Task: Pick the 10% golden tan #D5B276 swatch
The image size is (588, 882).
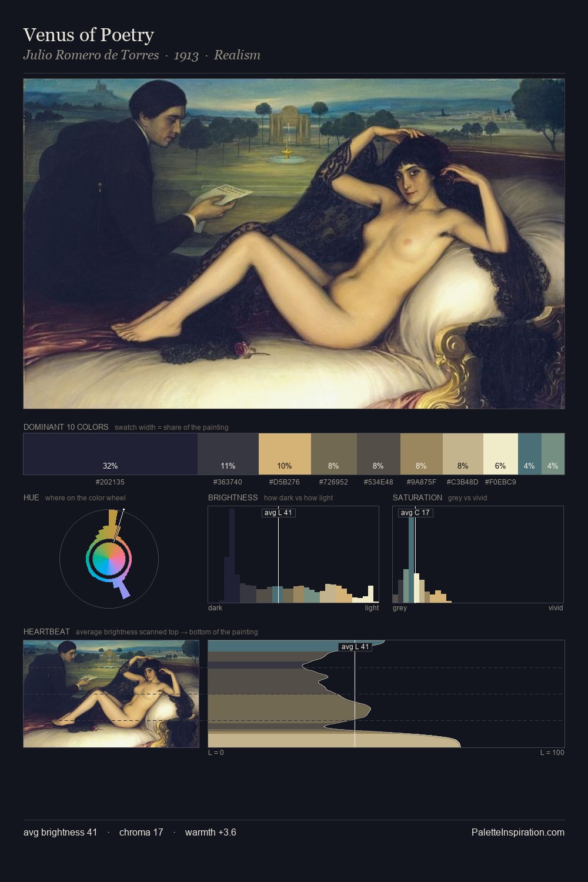Action: click(x=285, y=454)
